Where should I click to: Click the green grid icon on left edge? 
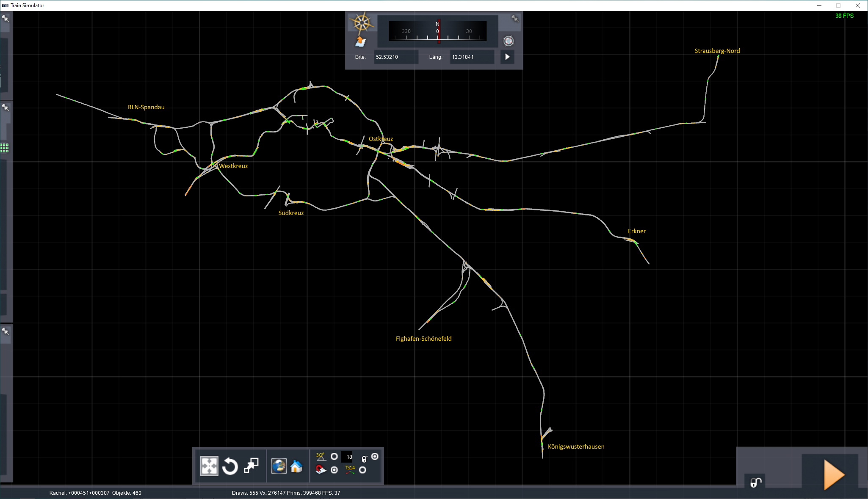point(5,148)
